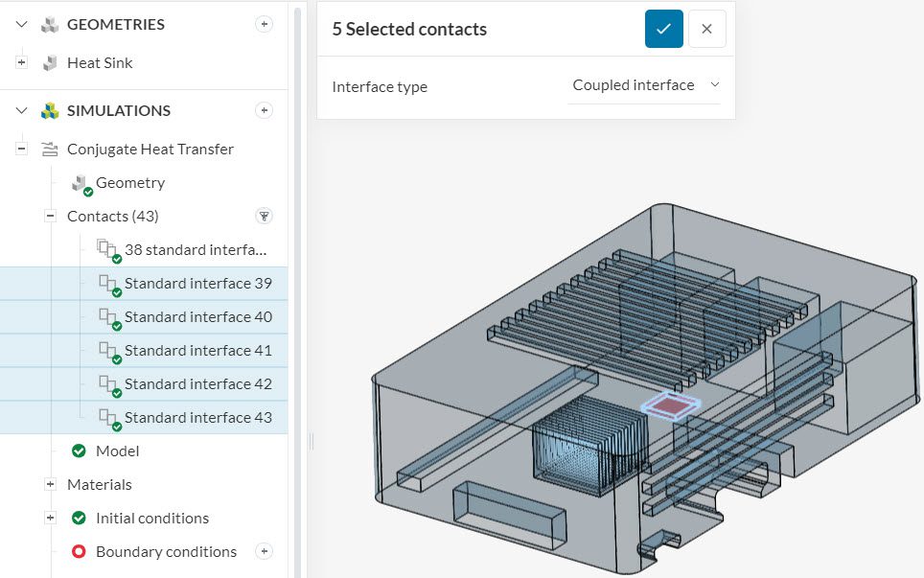Open the Model settings entry
This screenshot has height=578, width=924.
coord(117,451)
